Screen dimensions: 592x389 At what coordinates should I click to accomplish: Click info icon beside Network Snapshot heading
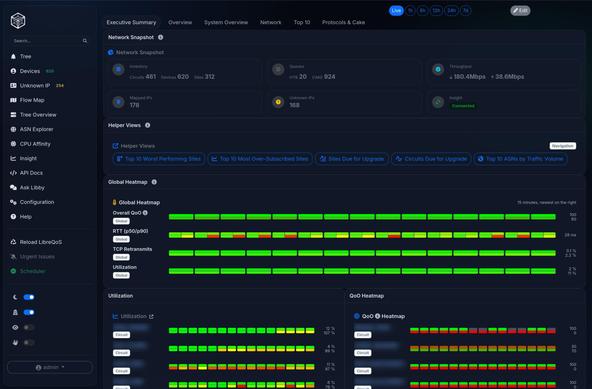click(x=160, y=37)
